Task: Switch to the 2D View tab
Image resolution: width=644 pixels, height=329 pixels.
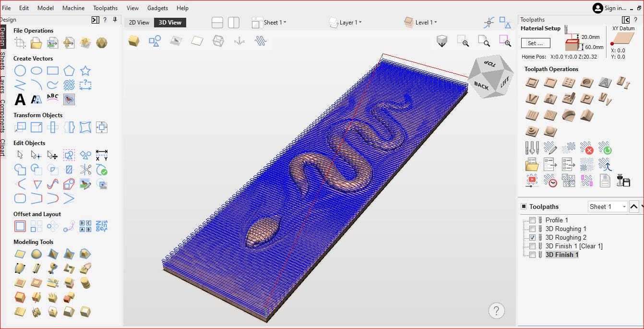Action: (x=138, y=22)
